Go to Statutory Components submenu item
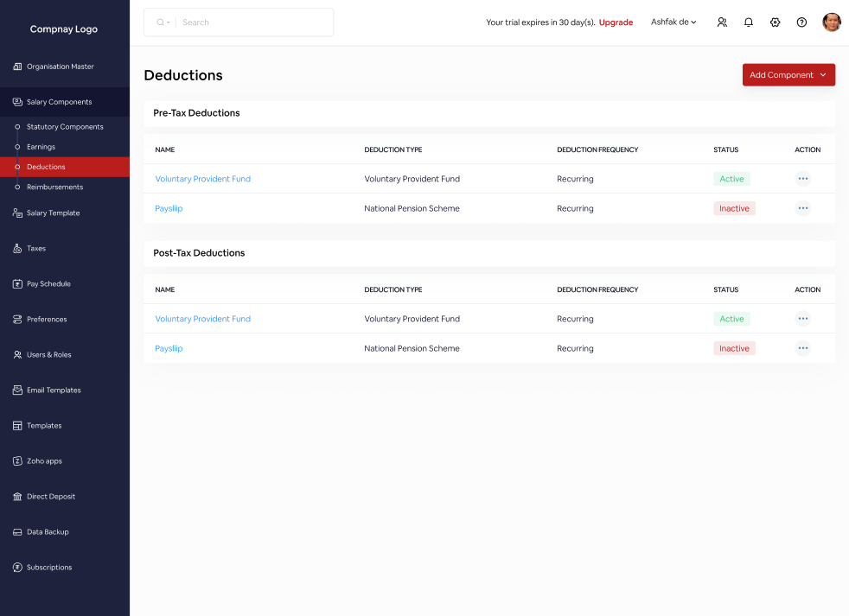Image resolution: width=849 pixels, height=616 pixels. tap(65, 127)
